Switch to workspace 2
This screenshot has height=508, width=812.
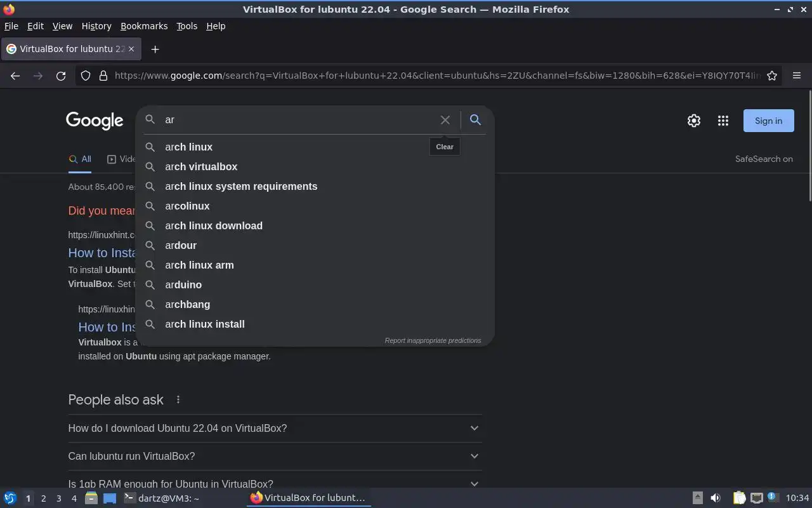[43, 498]
